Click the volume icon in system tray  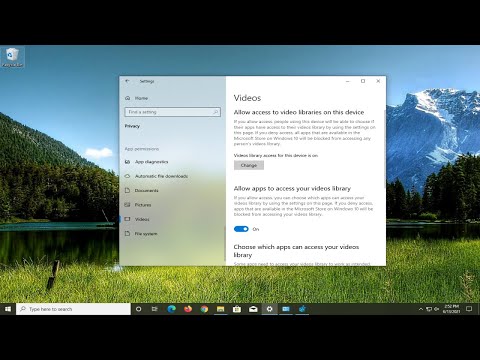(437, 309)
